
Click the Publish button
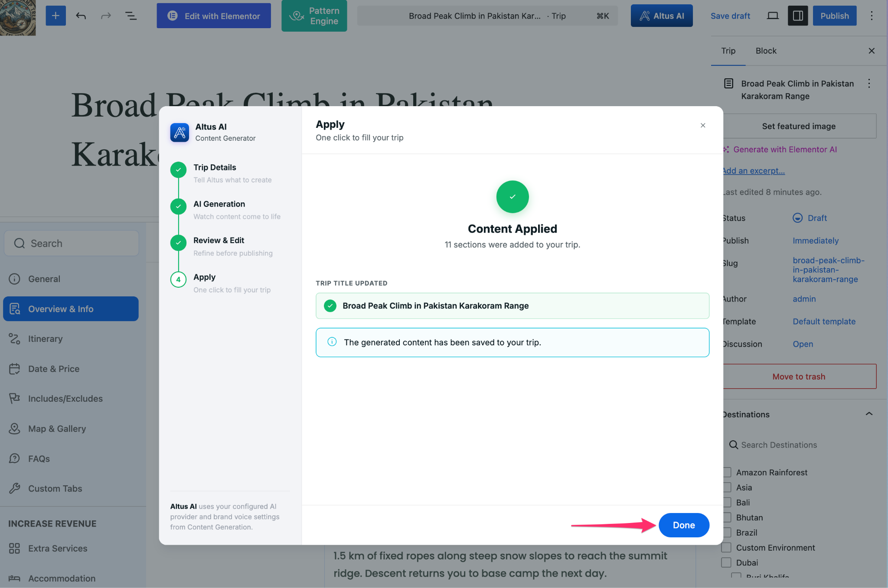tap(835, 16)
